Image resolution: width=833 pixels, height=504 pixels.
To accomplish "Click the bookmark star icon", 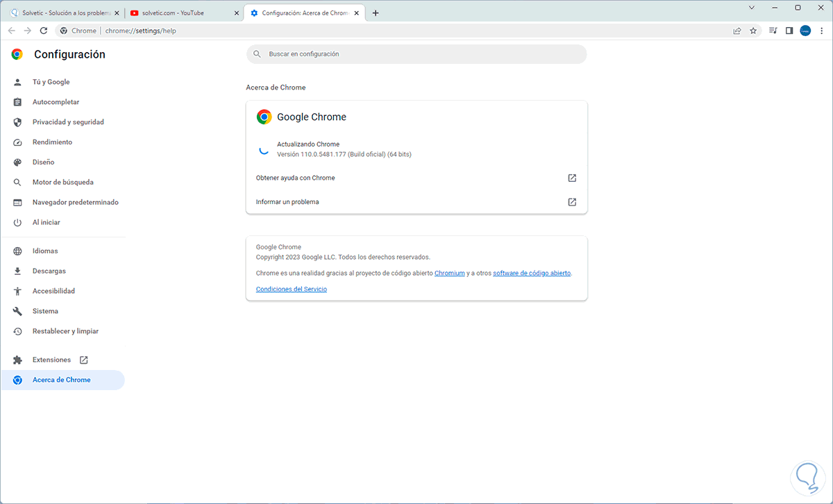I will (753, 31).
